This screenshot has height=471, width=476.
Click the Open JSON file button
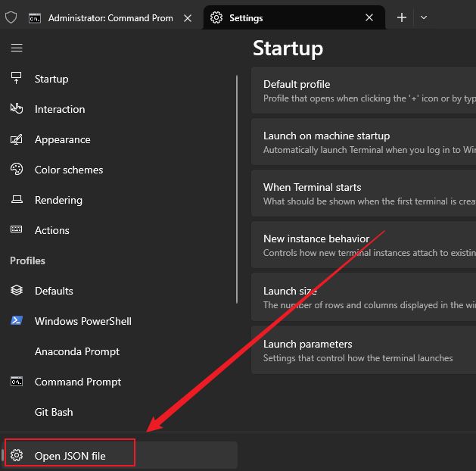pyautogui.click(x=120, y=455)
